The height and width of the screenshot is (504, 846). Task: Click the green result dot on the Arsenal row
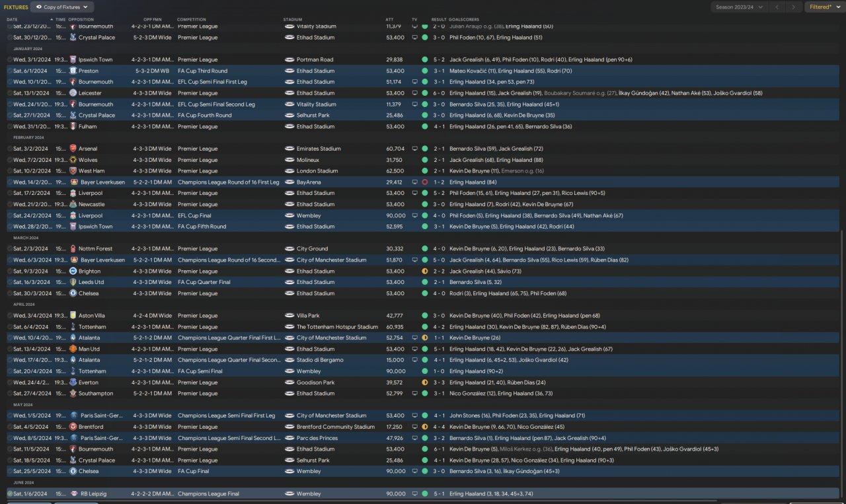click(424, 149)
